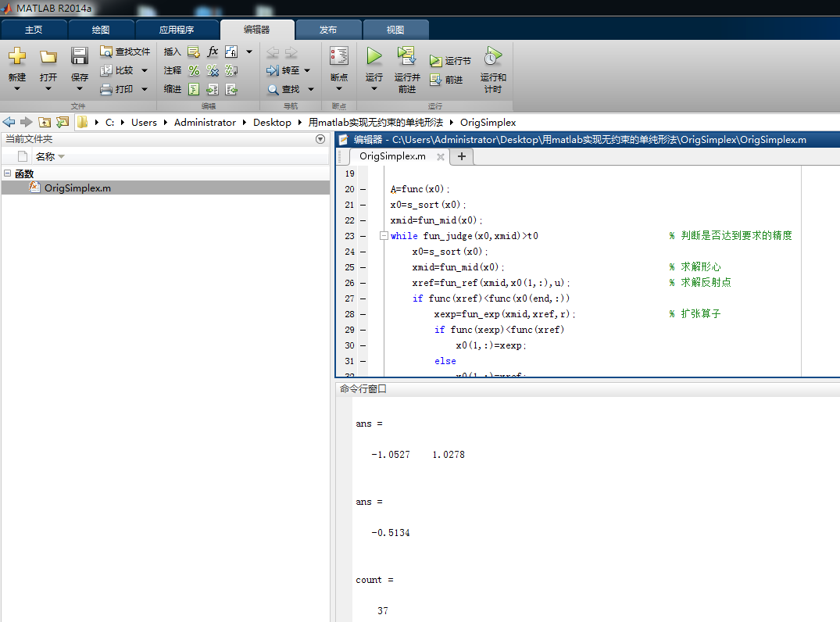This screenshot has width=840, height=622.
Task: Comment selected lines with the % icon
Action: 194,70
